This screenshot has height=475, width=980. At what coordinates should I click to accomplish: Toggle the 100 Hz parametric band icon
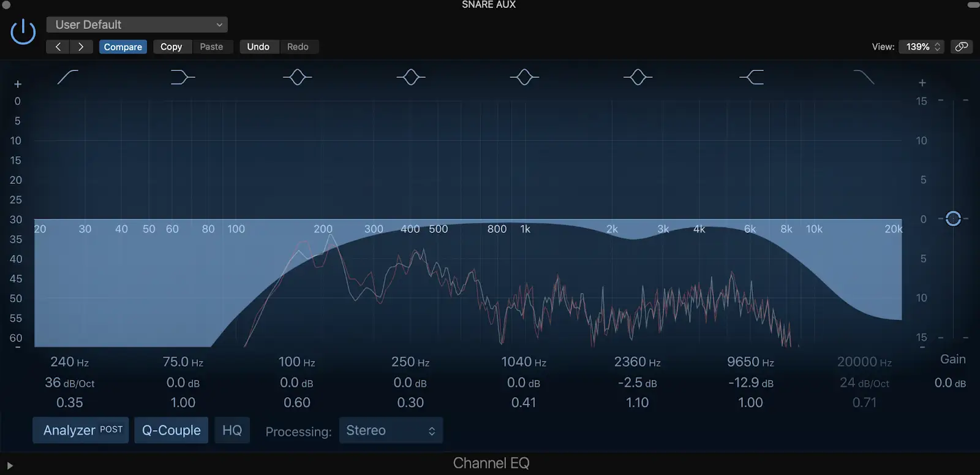pyautogui.click(x=297, y=77)
